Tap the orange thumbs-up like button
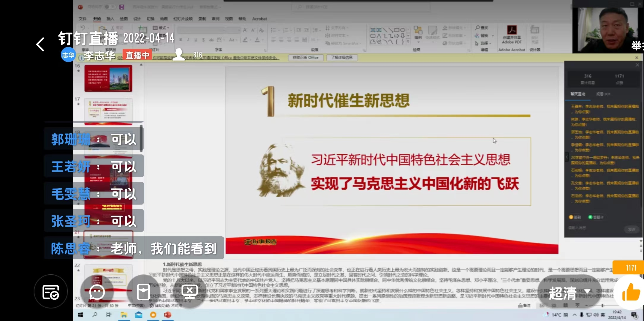Image resolution: width=644 pixels, height=321 pixels. 631,292
